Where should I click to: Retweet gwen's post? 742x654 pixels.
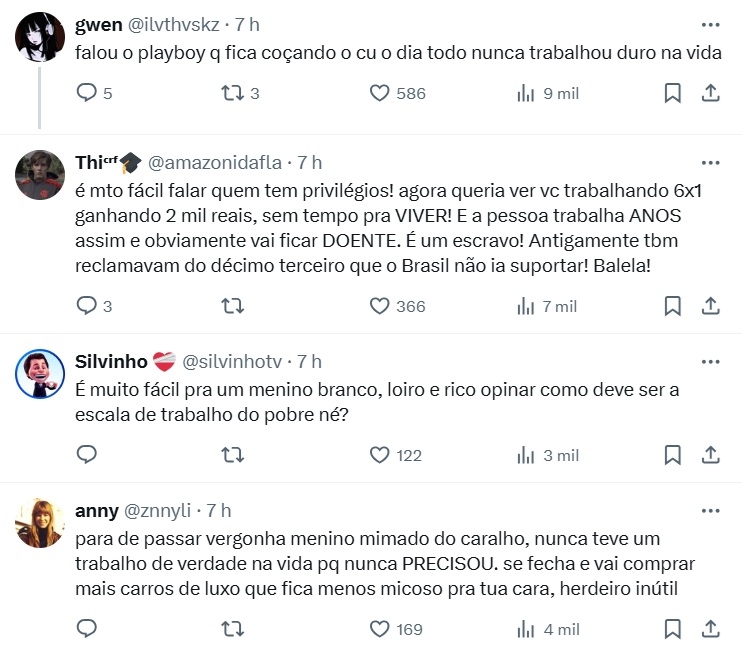tap(232, 93)
